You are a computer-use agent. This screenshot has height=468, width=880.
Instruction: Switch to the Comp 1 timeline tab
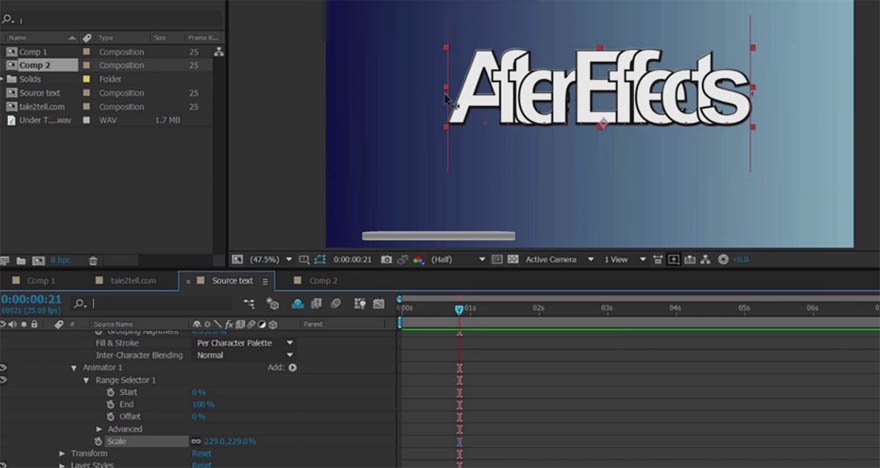point(41,281)
